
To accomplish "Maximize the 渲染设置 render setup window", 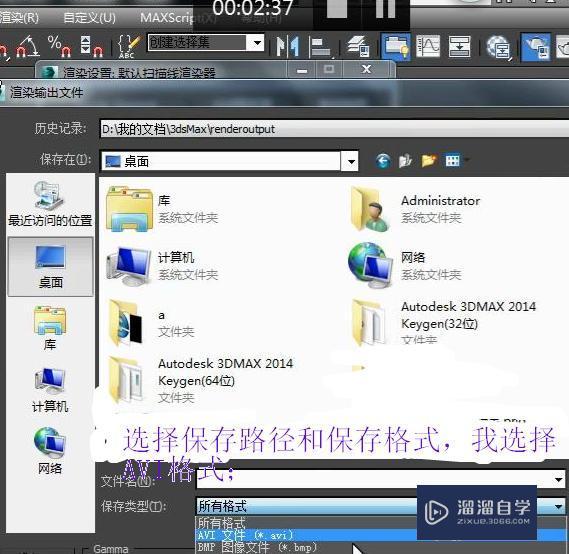I will (x=329, y=69).
